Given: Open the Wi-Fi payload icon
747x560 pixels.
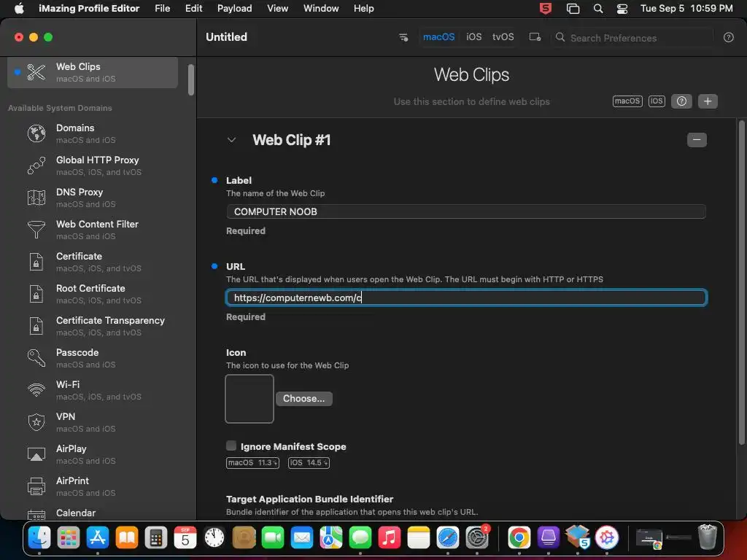Looking at the screenshot, I should (x=36, y=390).
